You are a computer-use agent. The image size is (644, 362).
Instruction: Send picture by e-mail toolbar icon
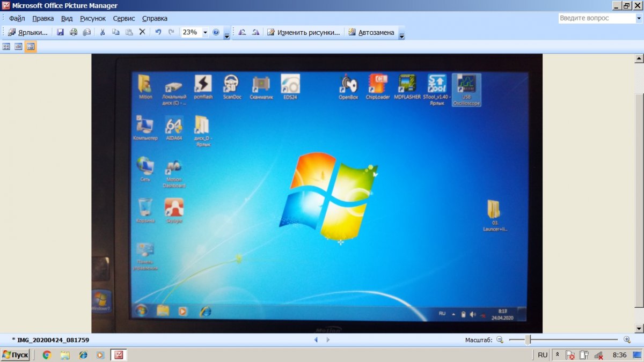point(87,32)
